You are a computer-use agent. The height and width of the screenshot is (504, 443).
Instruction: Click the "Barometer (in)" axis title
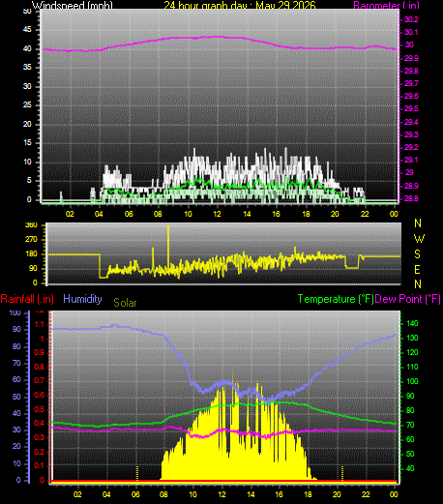pyautogui.click(x=386, y=5)
